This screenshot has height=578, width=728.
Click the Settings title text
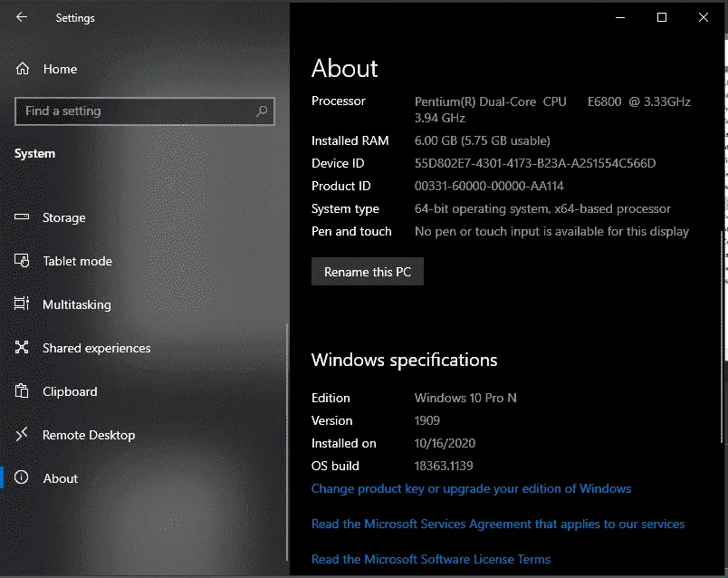tap(75, 18)
